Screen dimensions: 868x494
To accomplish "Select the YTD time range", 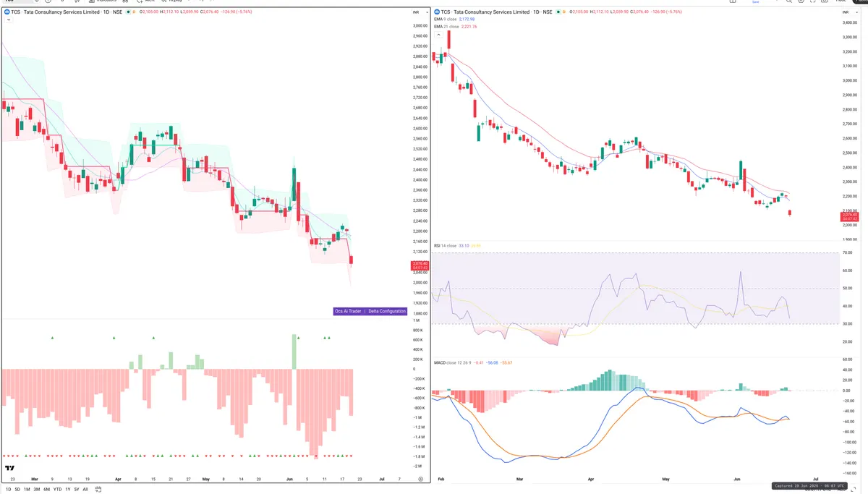I will click(57, 490).
